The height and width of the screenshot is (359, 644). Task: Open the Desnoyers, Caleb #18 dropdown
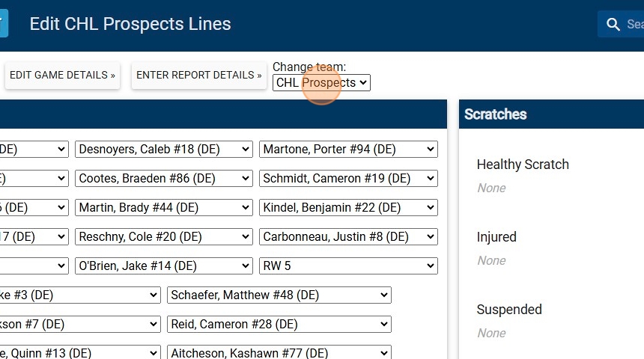(x=164, y=150)
